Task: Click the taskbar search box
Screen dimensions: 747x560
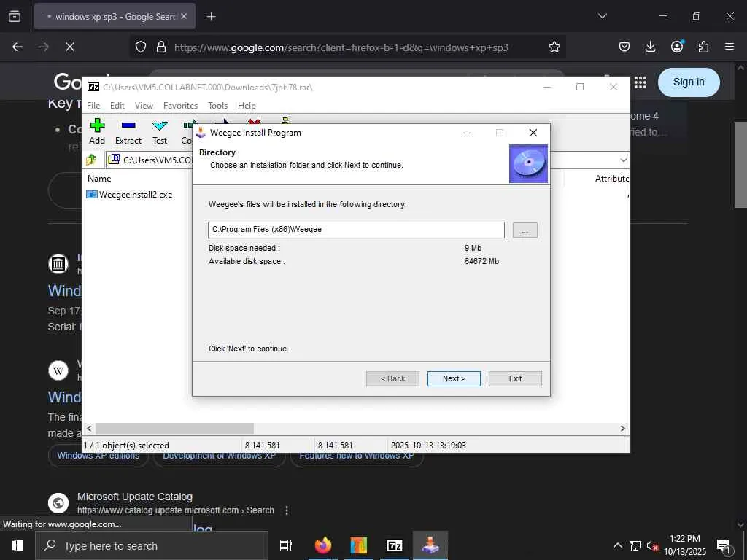Action: pos(152,545)
